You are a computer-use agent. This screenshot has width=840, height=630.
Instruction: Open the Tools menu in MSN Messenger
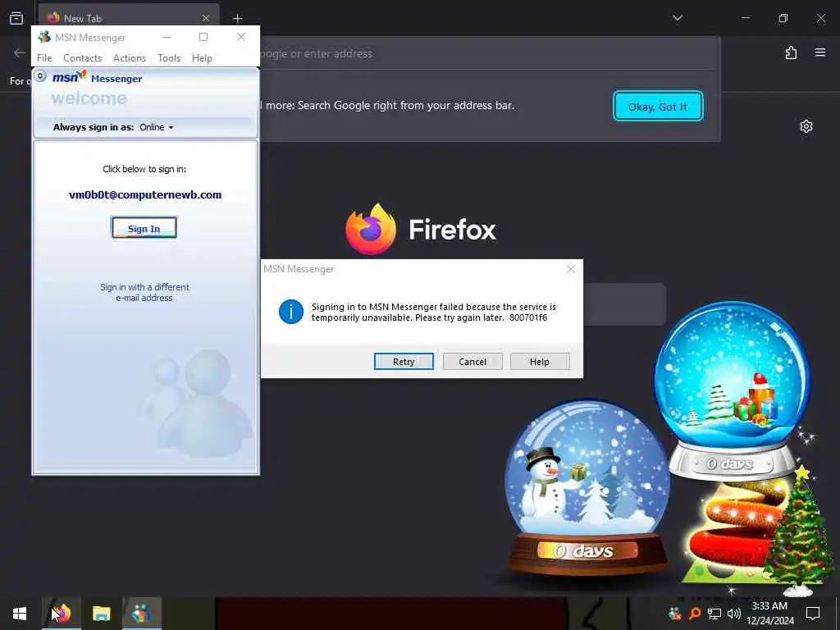169,58
